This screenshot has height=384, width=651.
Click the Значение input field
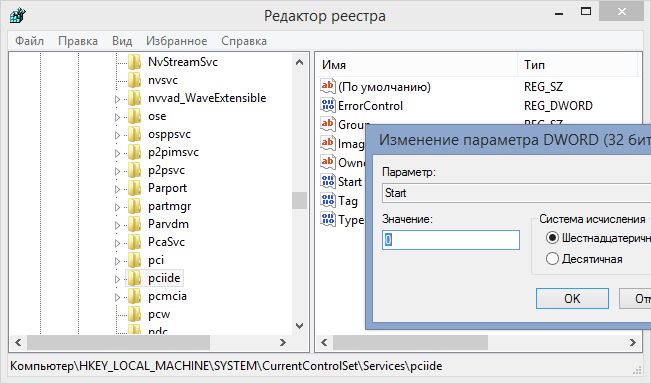[x=450, y=240]
